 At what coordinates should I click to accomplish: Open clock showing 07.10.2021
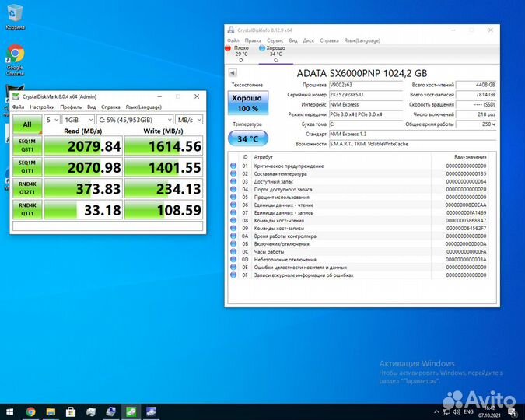coord(489,412)
